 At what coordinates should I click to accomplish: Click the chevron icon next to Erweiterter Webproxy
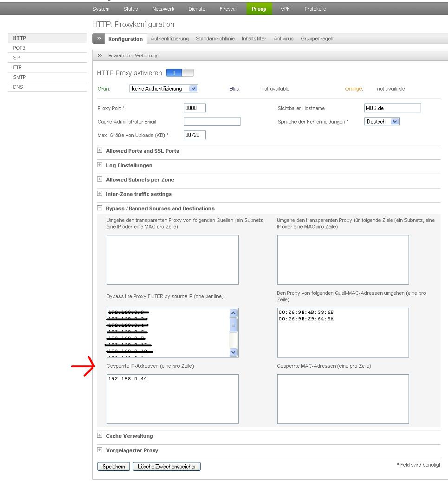99,55
